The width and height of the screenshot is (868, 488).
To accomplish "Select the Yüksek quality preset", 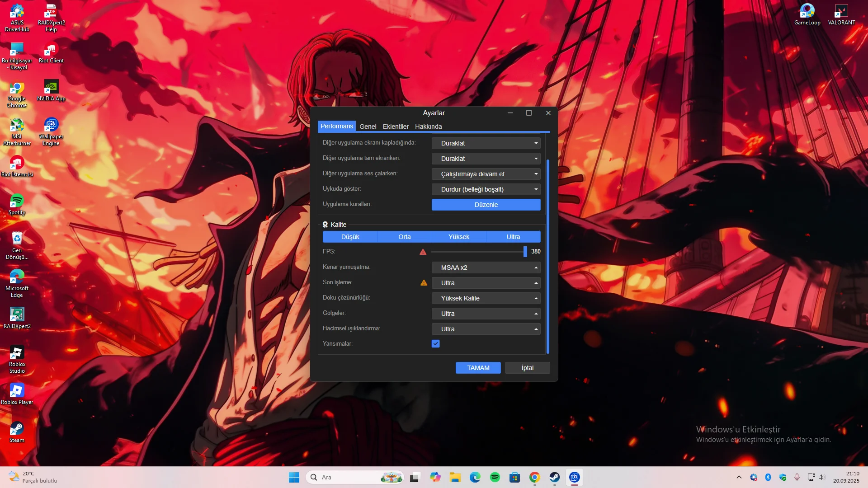I will pos(459,237).
